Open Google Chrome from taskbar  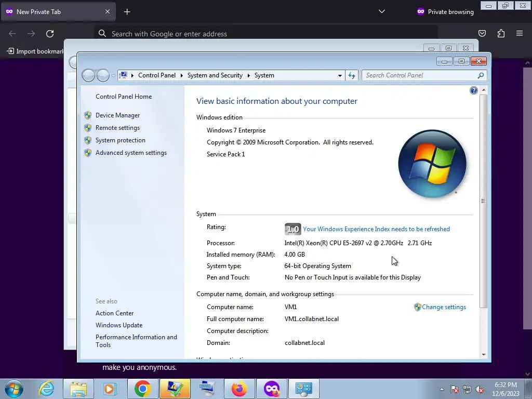click(142, 389)
